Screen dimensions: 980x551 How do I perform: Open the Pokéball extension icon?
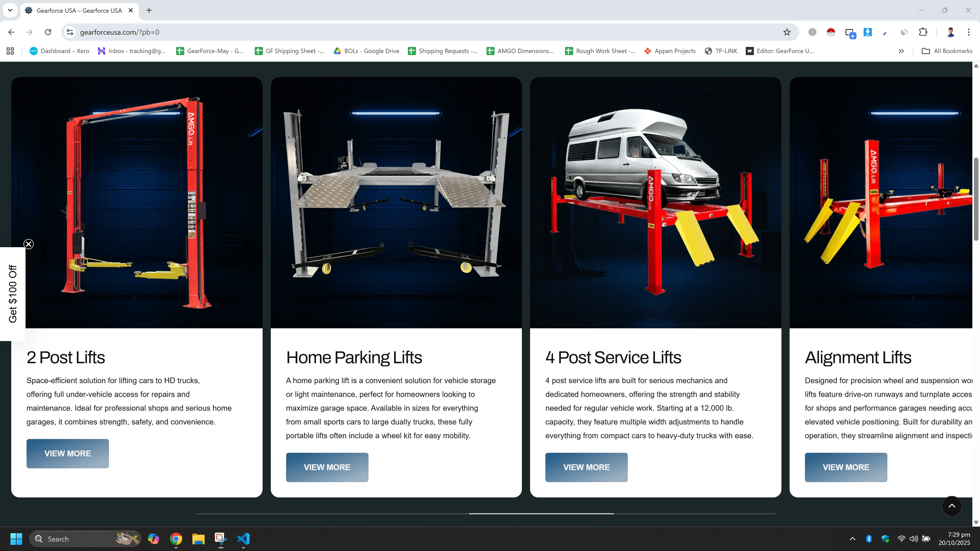(x=831, y=32)
